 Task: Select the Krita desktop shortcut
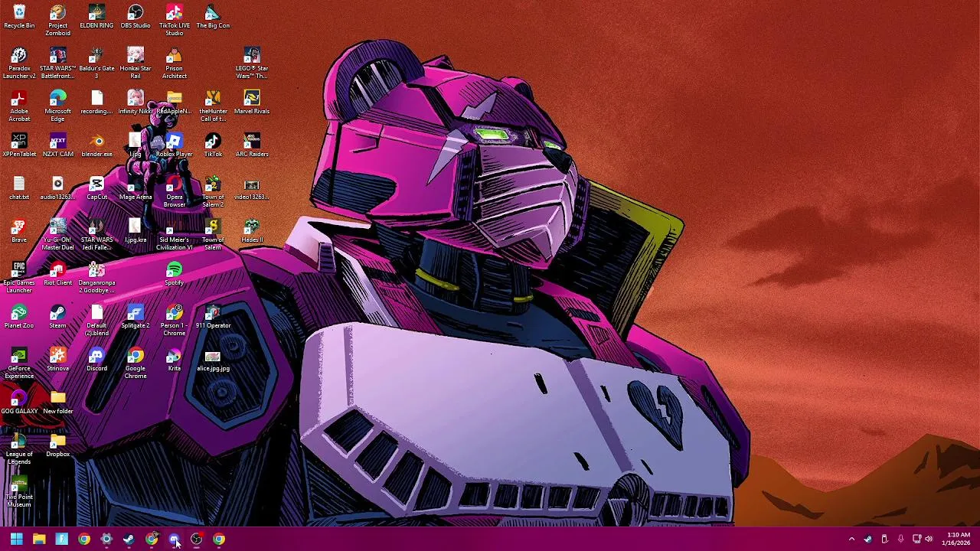tap(175, 360)
